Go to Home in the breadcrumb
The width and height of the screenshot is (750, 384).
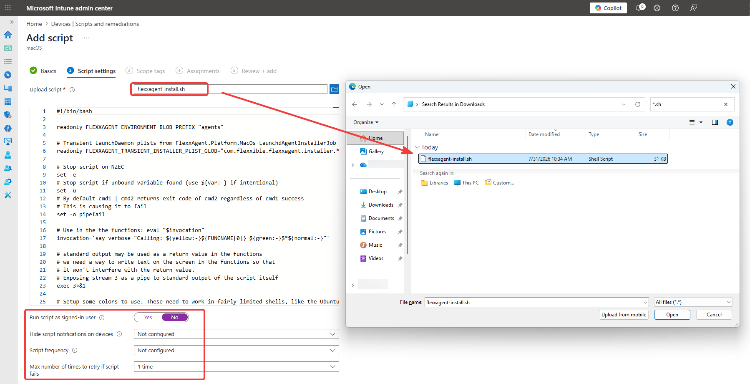(x=34, y=24)
